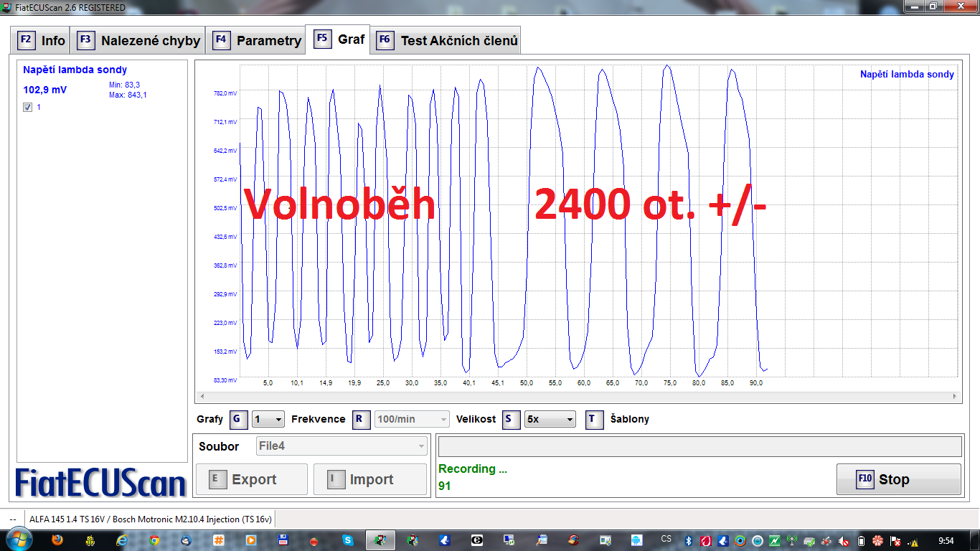
Task: Open Skype from the taskbar
Action: (347, 540)
